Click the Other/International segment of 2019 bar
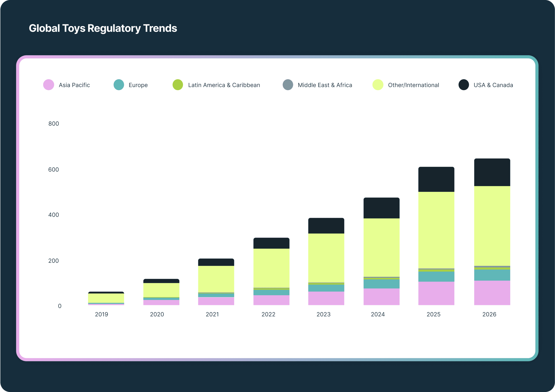555x392 pixels. [x=106, y=298]
